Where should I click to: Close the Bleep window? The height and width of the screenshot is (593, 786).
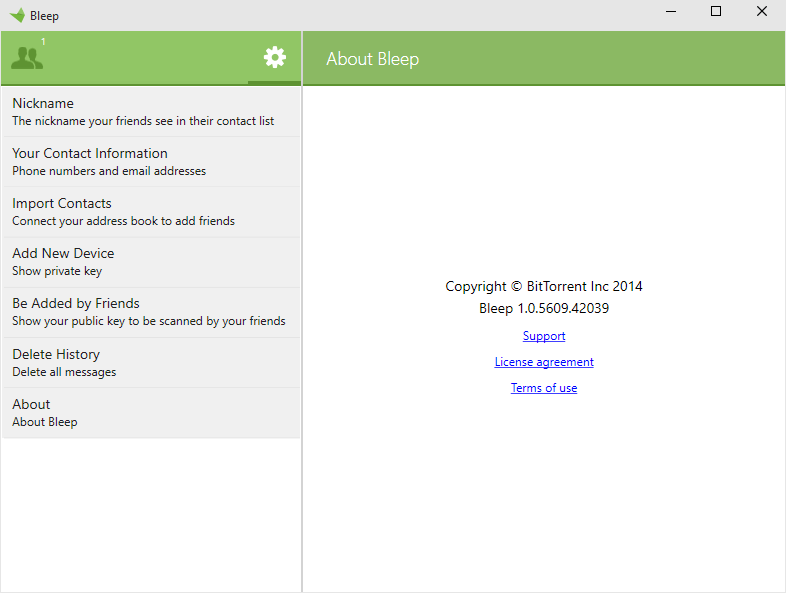click(762, 12)
